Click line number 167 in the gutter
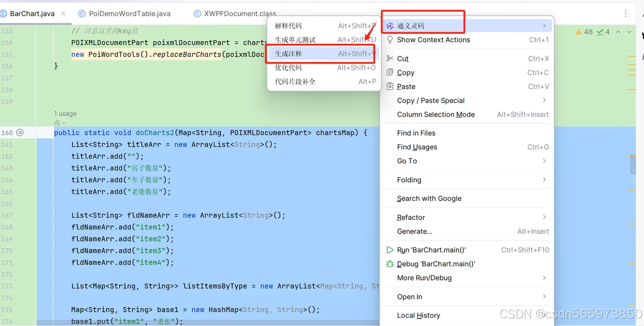The width and height of the screenshot is (644, 326). [7, 215]
